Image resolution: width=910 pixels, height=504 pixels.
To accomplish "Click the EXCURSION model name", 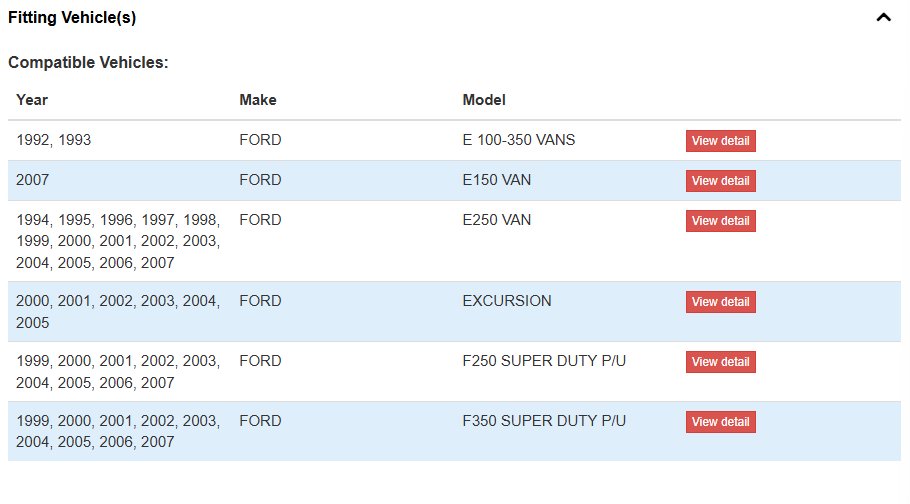I will tap(507, 301).
